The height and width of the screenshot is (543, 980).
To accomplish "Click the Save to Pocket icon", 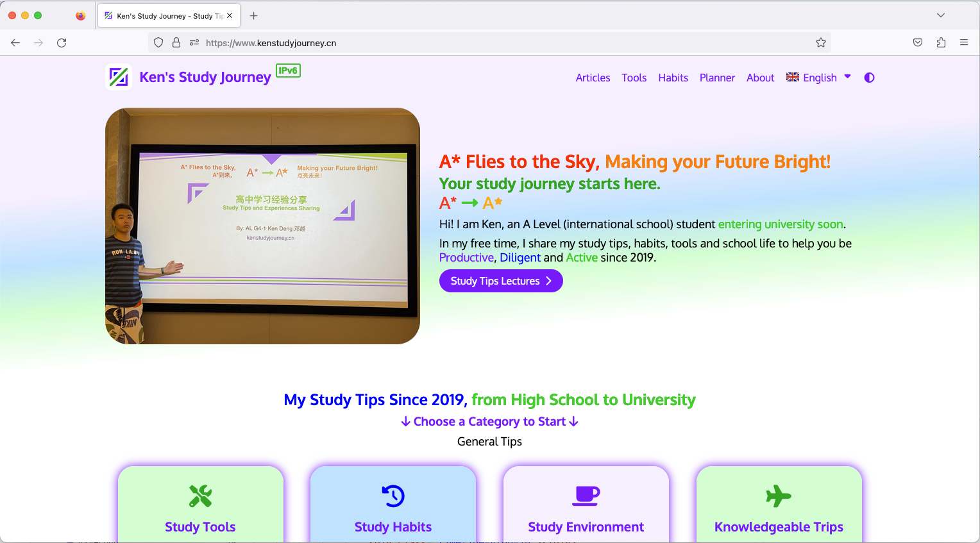I will point(918,43).
